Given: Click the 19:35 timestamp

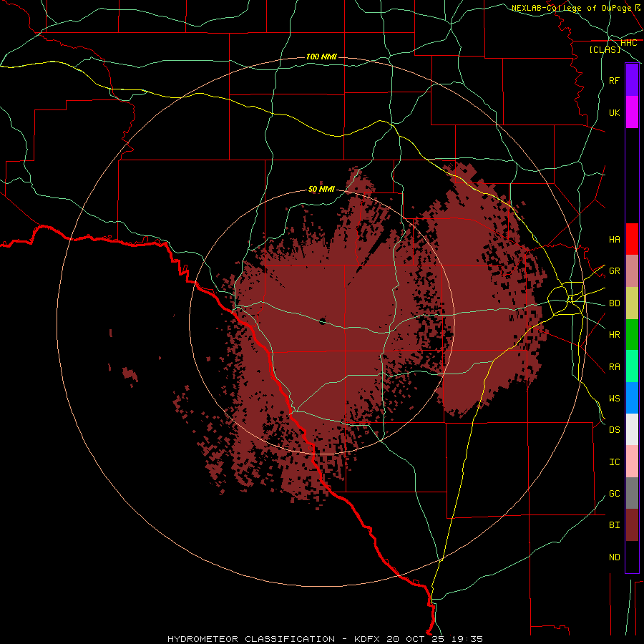Looking at the screenshot, I should tap(467, 639).
